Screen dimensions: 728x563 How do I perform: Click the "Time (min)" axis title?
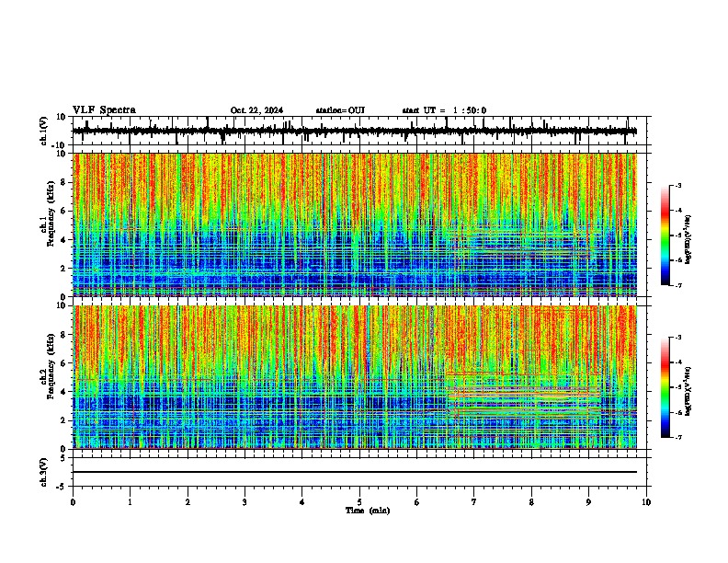(x=368, y=511)
